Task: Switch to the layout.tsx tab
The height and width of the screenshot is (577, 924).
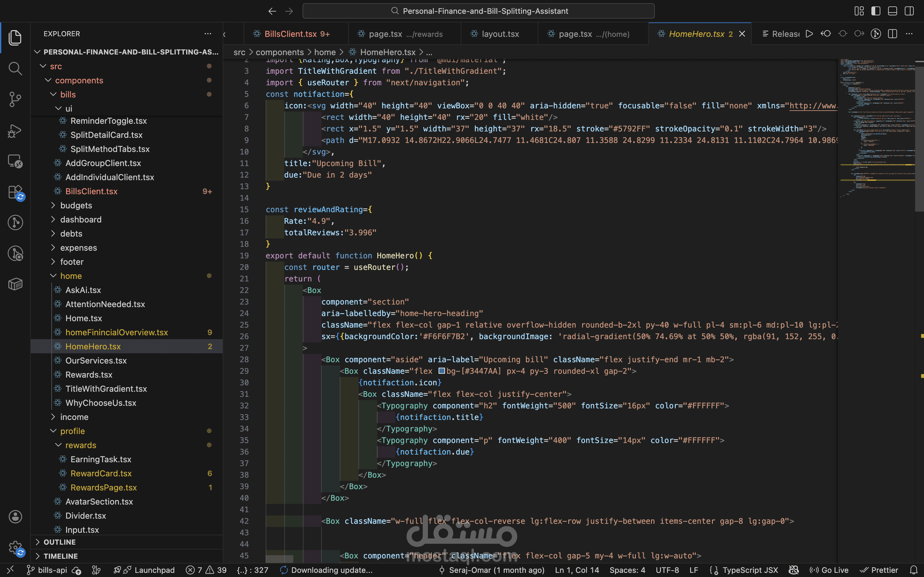Action: click(x=500, y=34)
